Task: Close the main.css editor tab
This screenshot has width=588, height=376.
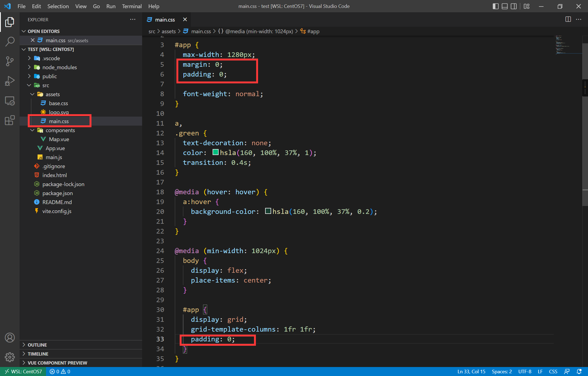Action: point(185,19)
